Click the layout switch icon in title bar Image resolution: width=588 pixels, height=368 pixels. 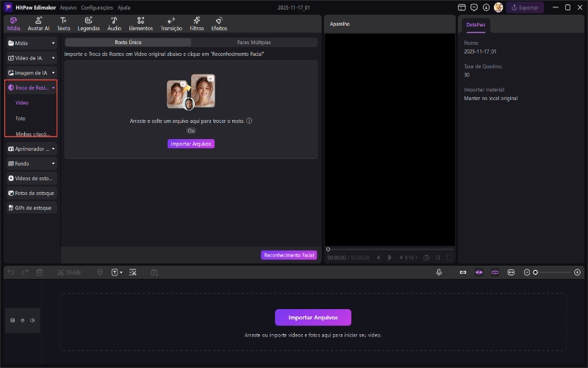[x=462, y=7]
